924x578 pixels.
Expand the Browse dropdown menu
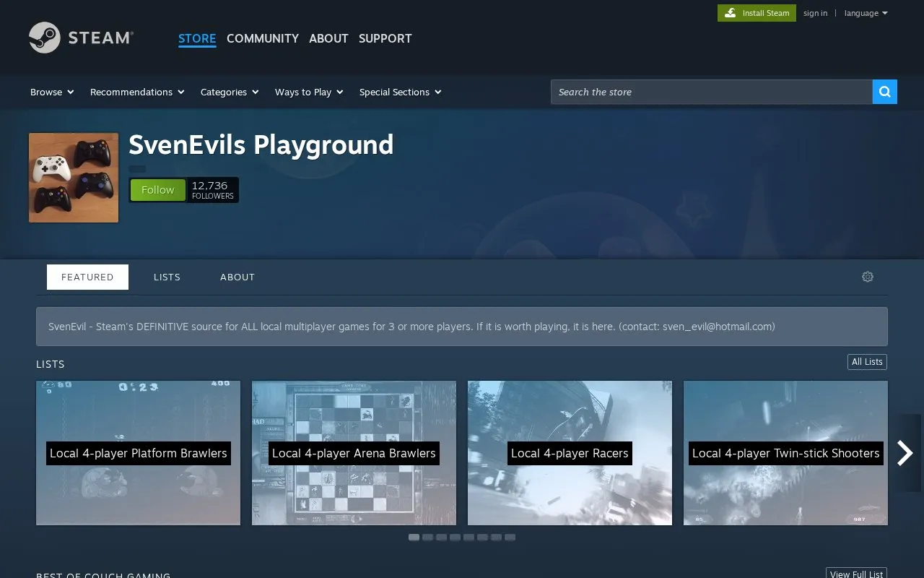(52, 92)
